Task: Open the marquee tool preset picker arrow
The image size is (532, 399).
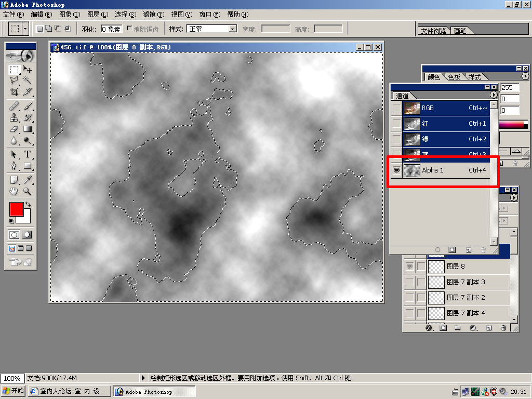Action: (25, 29)
